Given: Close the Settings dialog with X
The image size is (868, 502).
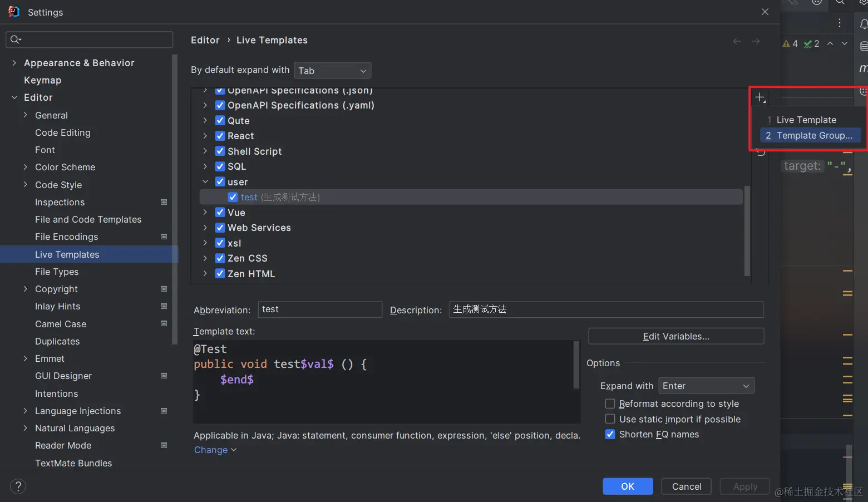Looking at the screenshot, I should click(765, 12).
